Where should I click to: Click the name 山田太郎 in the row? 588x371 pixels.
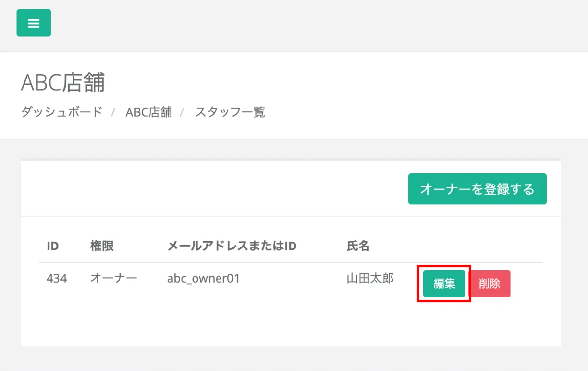(x=370, y=279)
